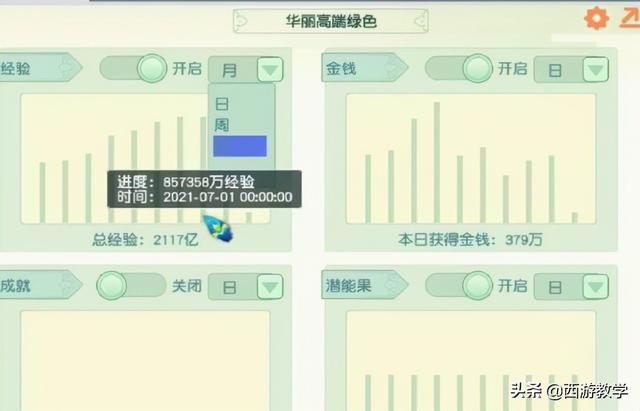Click the left arrow beside 华丽高端绿色 title
Viewport: 640px width, 411px height.
241,20
